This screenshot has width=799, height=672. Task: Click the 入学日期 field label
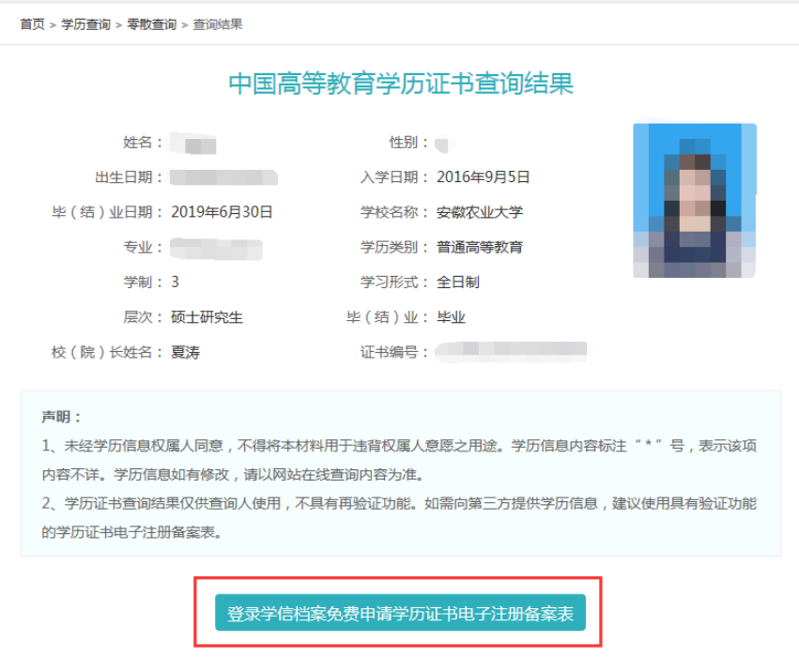[x=394, y=177]
